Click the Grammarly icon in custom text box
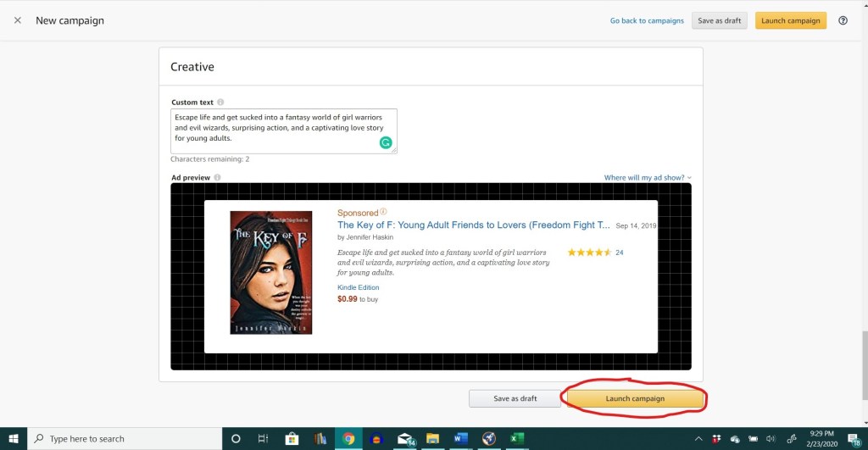The height and width of the screenshot is (450, 868). (386, 142)
